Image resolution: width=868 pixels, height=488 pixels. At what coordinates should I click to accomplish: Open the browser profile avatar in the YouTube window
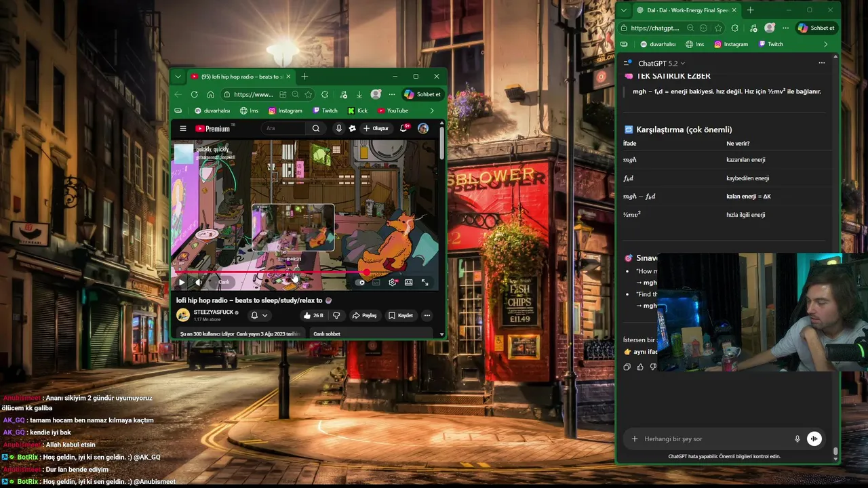tap(376, 94)
